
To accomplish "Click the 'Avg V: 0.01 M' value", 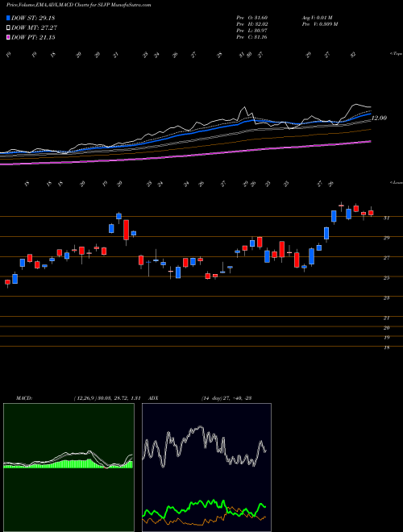I will tap(317, 18).
